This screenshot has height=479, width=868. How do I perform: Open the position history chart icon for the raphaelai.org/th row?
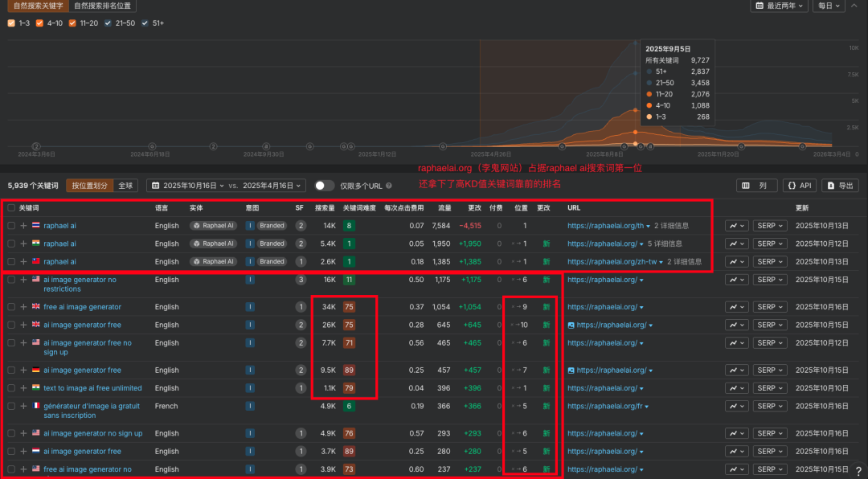[737, 226]
